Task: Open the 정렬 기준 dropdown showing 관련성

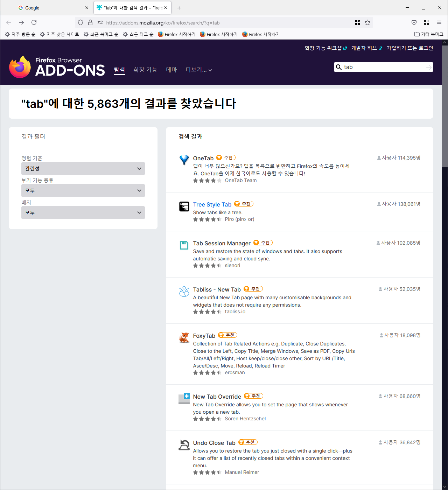Action: [83, 169]
